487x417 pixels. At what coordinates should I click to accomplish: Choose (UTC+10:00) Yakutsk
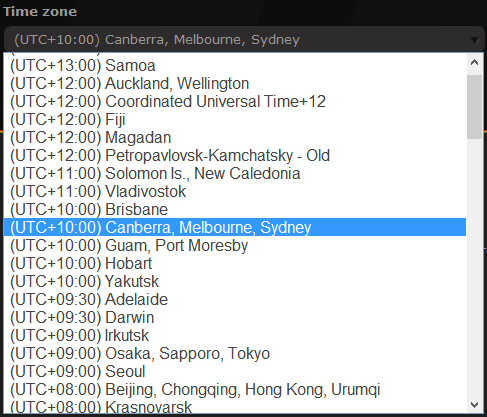(x=235, y=281)
